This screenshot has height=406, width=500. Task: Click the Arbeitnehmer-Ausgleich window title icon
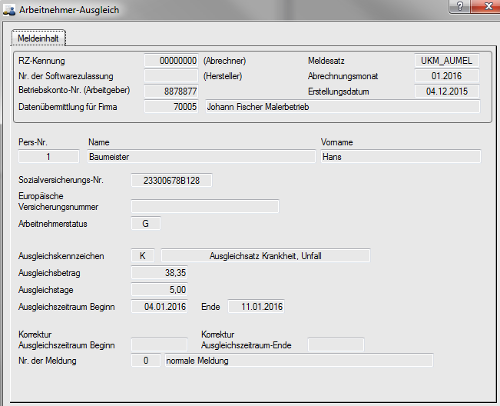click(9, 10)
